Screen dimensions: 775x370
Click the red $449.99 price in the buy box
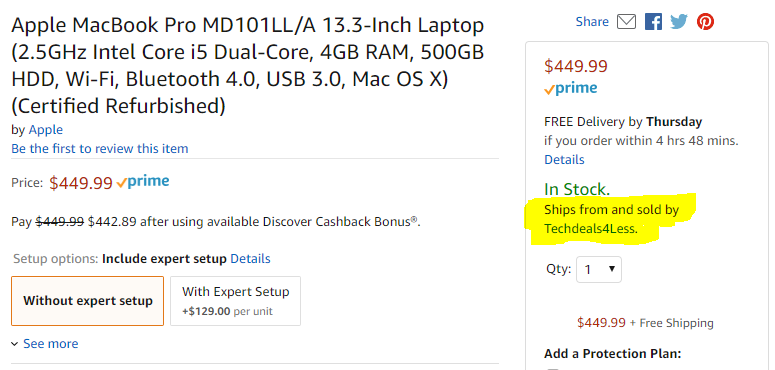pyautogui.click(x=576, y=66)
